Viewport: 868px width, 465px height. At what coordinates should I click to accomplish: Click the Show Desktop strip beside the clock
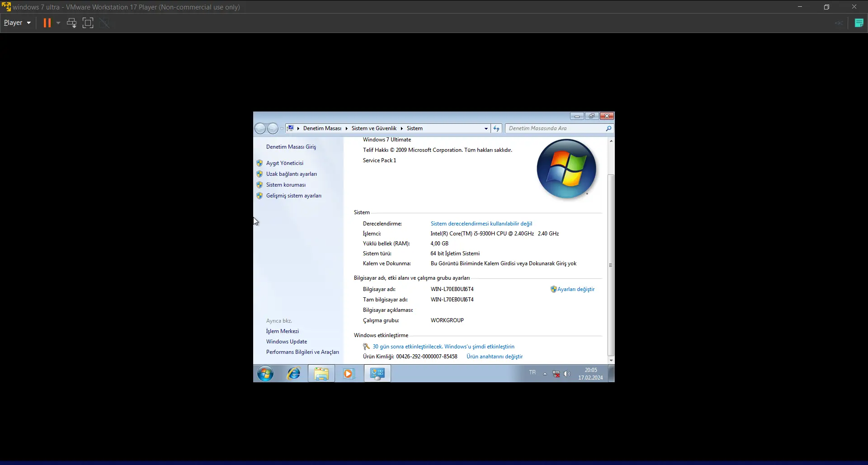pos(611,374)
